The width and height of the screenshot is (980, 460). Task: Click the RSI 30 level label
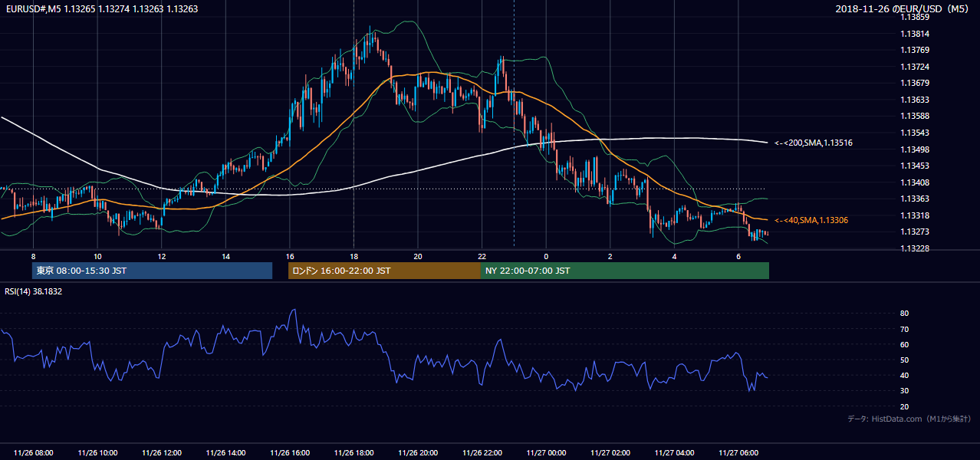[905, 390]
